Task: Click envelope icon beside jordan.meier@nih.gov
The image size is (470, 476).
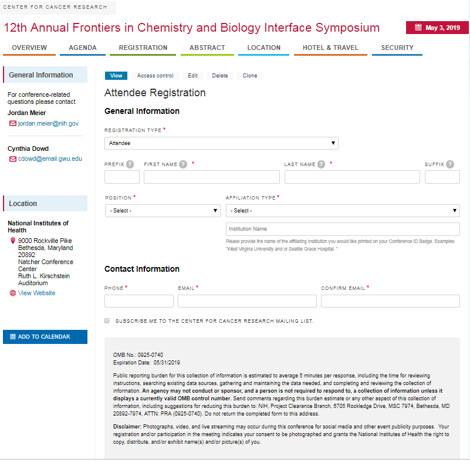Action: (x=13, y=124)
